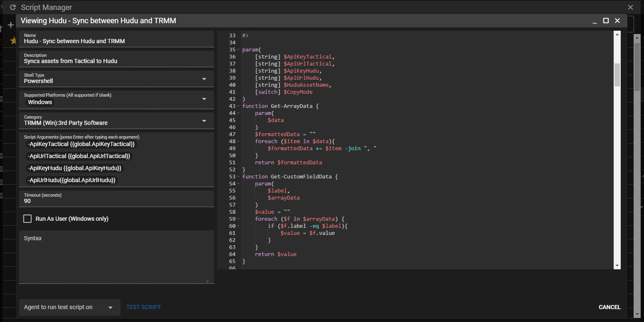Select the -ApiUrlTactical argument chip
Image resolution: width=644 pixels, height=322 pixels.
point(79,156)
